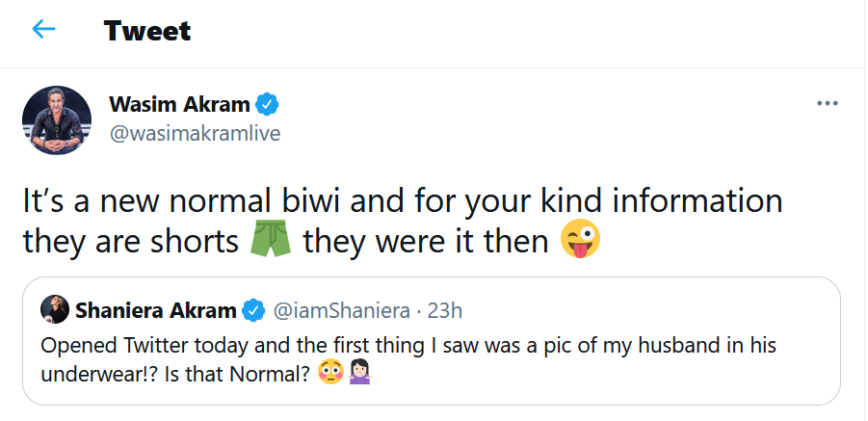Click Wasim Akram's blue verified badge
The height and width of the screenshot is (421, 868).
[266, 104]
